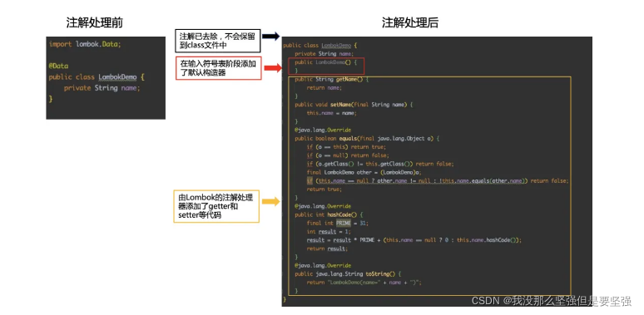Click 'private String name;' in the after-processing code
Viewport: 644px width, 315px height.
(324, 54)
